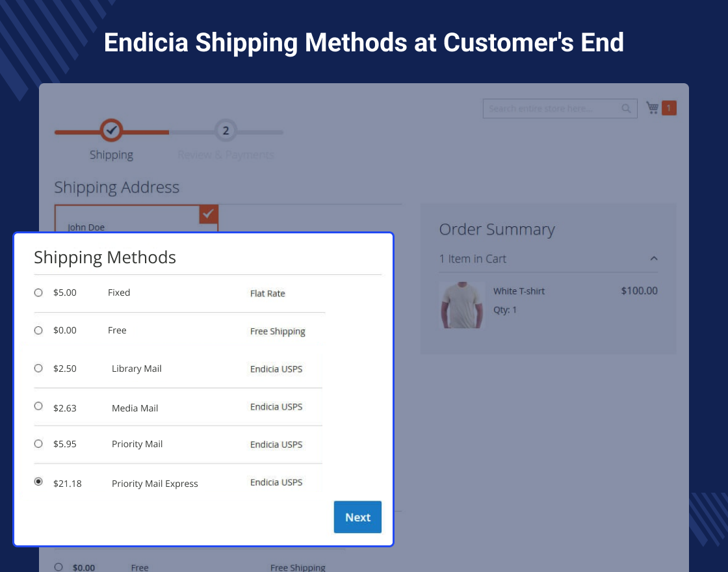The image size is (728, 572).
Task: Click the checked Shipping step circle
Action: point(111,131)
